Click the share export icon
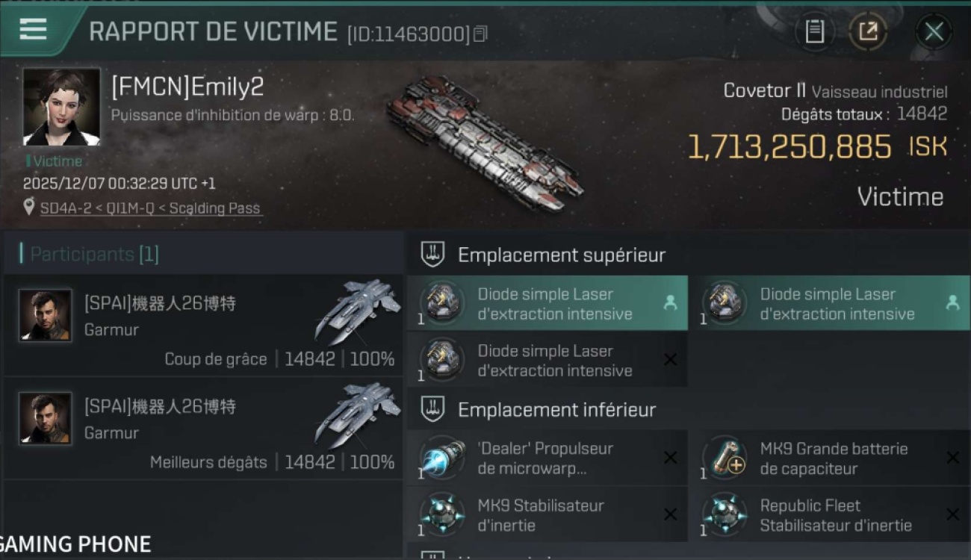The width and height of the screenshot is (971, 560). click(868, 31)
